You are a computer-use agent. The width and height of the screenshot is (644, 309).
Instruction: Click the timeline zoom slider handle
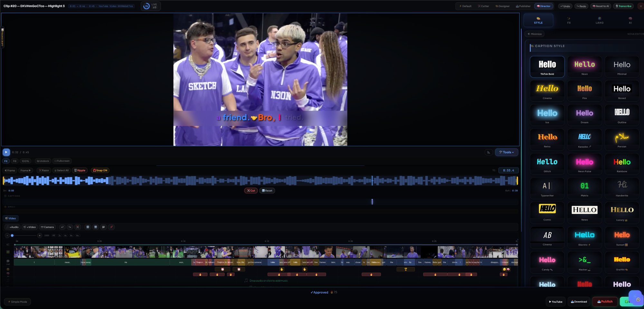(x=12, y=236)
